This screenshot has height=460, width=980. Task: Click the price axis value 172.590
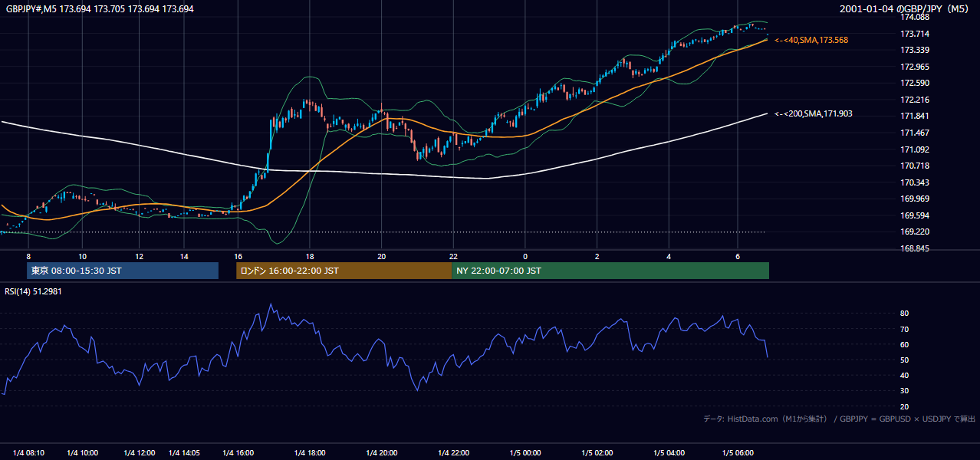pyautogui.click(x=914, y=83)
